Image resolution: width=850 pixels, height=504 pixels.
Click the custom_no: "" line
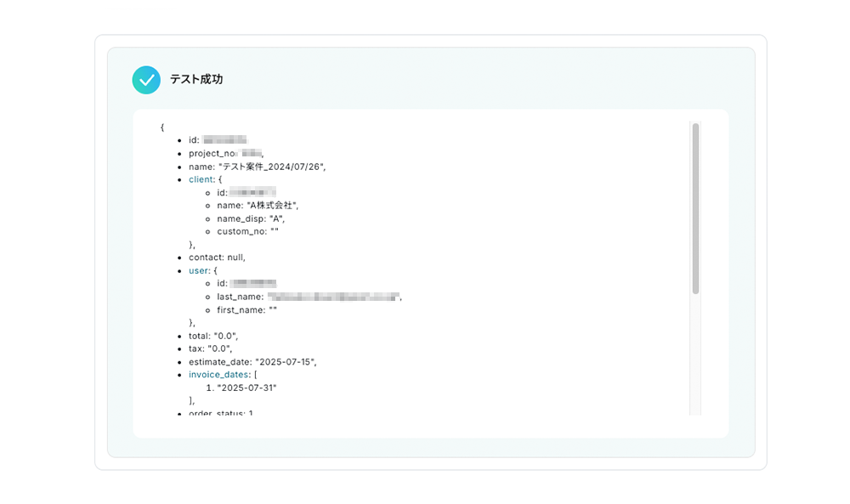(247, 231)
